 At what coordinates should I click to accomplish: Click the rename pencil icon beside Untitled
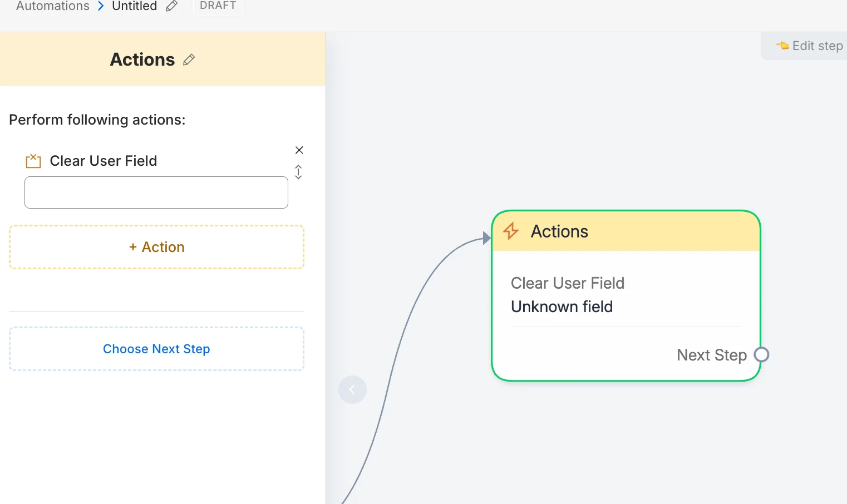172,6
